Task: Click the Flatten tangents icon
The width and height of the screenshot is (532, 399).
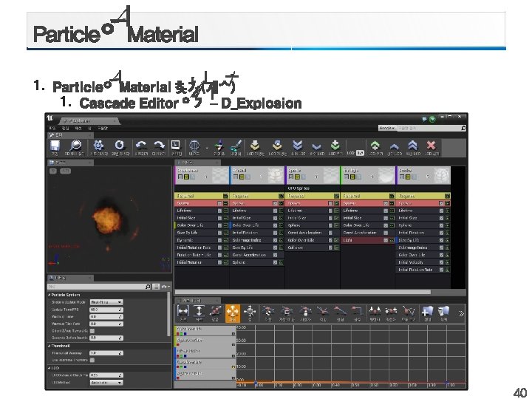Action: pos(375,311)
